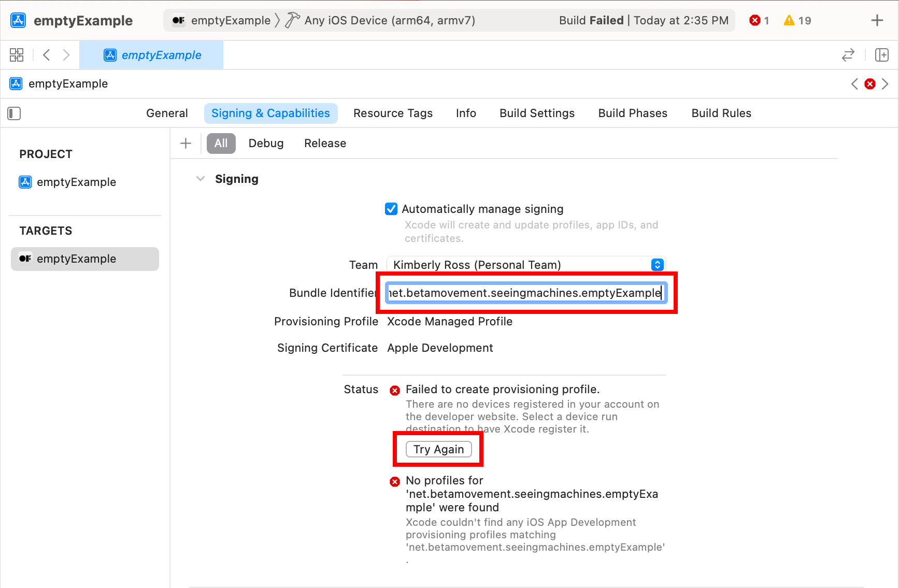
Task: Jump to next issue with the right chevron
Action: pos(885,84)
